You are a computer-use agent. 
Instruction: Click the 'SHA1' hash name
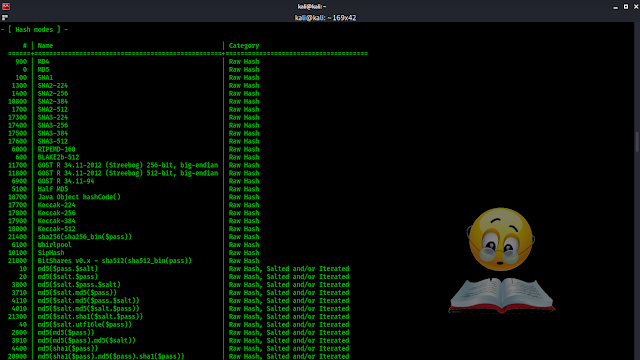[45, 78]
